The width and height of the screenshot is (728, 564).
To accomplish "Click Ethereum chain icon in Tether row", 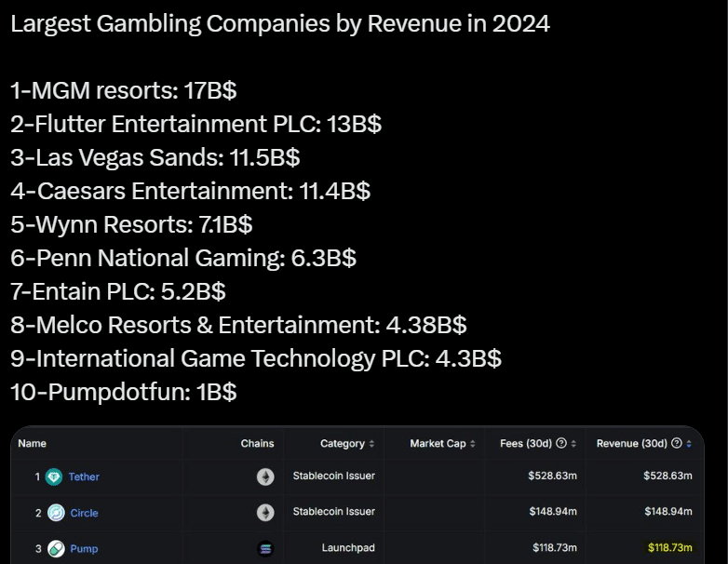I will [265, 477].
